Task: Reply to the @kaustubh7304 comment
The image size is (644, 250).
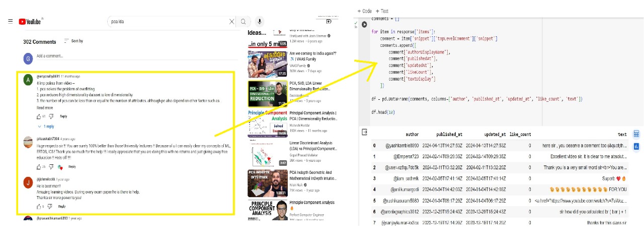Action: pyautogui.click(x=72, y=166)
